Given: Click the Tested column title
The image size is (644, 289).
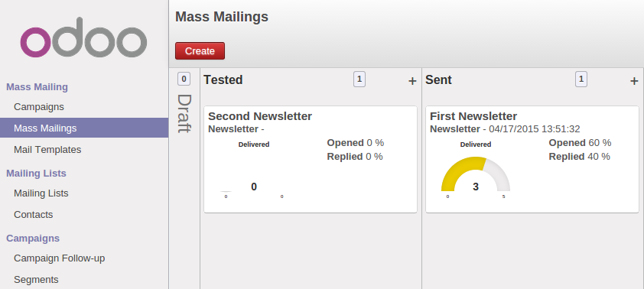Looking at the screenshot, I should (223, 80).
